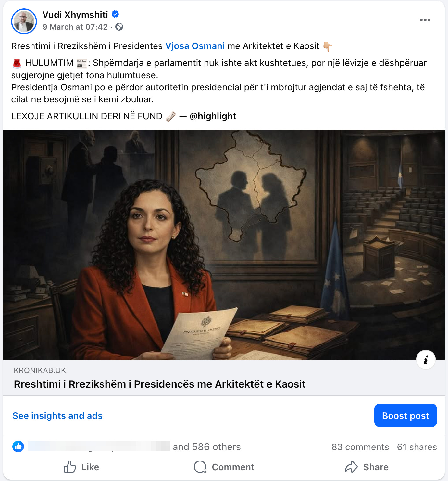View the list of 586 others who reacted
This screenshot has height=481, width=448.
tap(207, 447)
